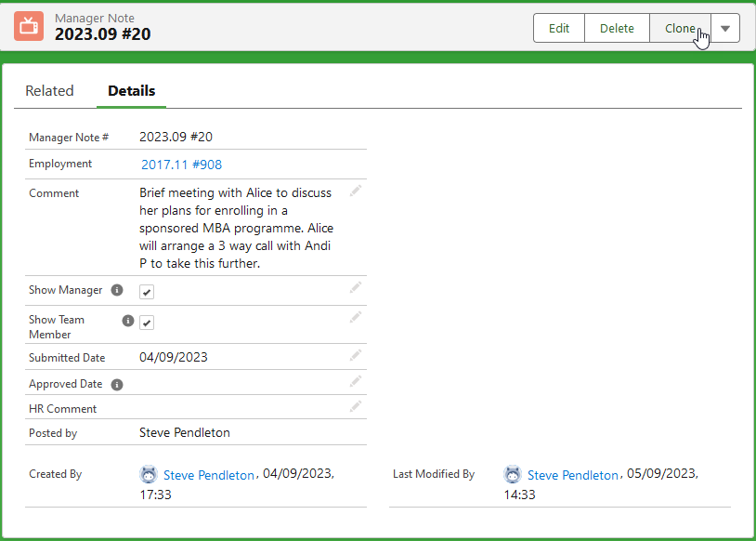This screenshot has width=756, height=541.
Task: Edit Submitted Date via pencil icon
Action: 355,355
